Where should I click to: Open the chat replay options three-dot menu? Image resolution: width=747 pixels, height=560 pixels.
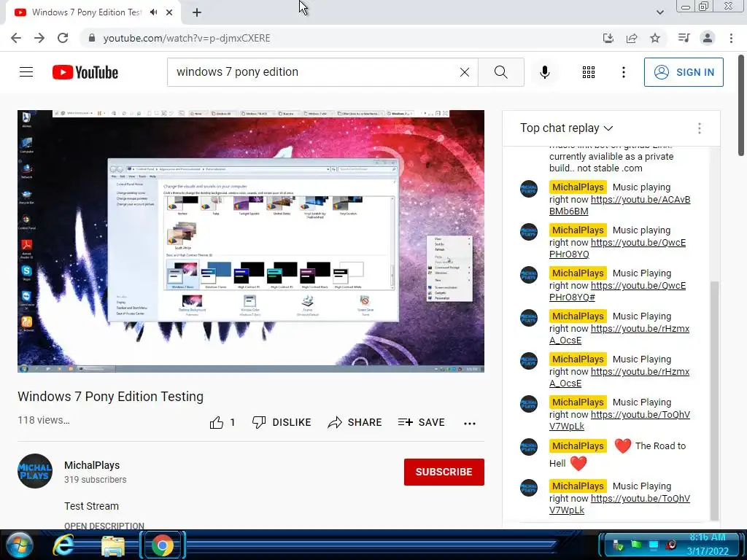(x=699, y=128)
